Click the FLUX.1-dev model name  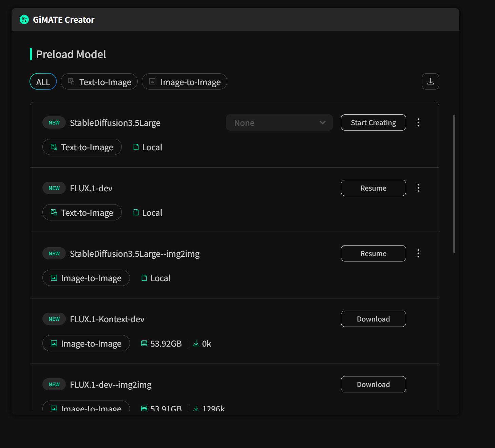91,188
